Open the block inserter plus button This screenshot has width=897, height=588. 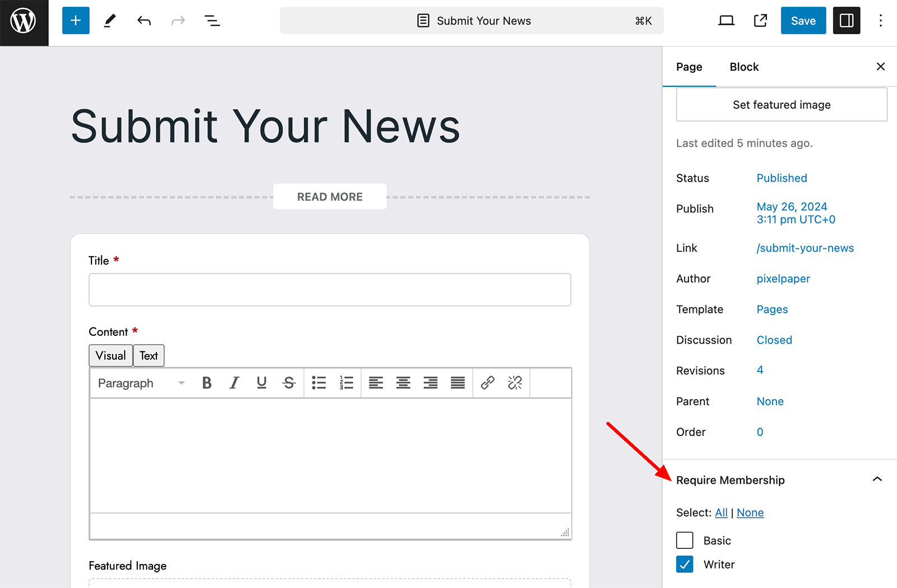pos(76,21)
